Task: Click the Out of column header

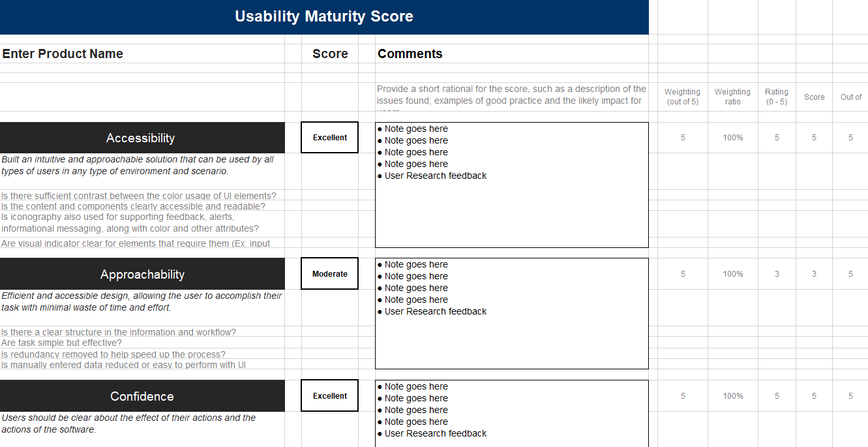Action: coord(851,97)
